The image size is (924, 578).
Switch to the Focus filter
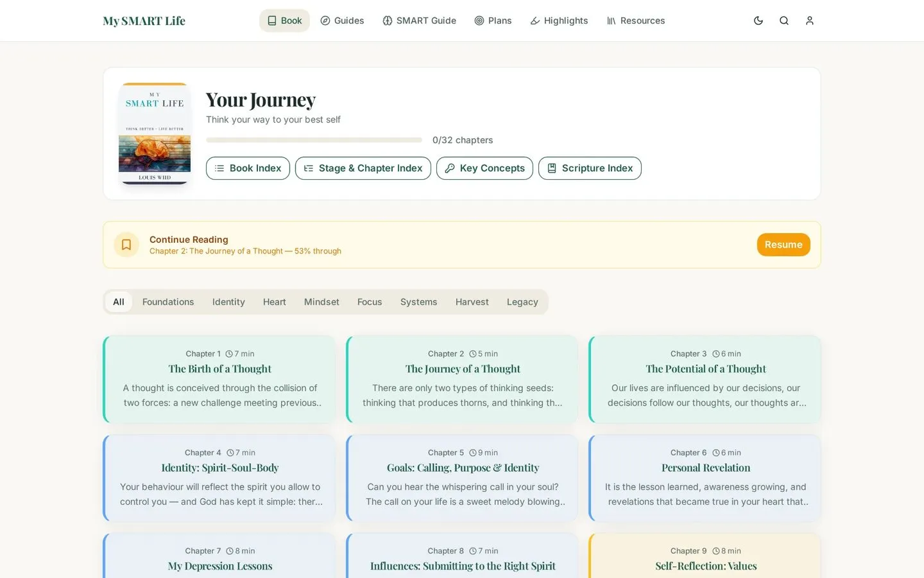(x=370, y=302)
